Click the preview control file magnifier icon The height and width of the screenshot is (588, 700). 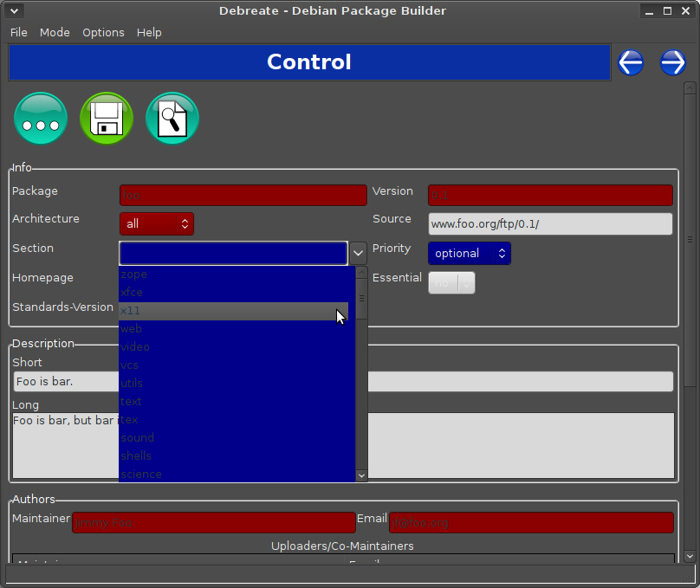(x=172, y=119)
